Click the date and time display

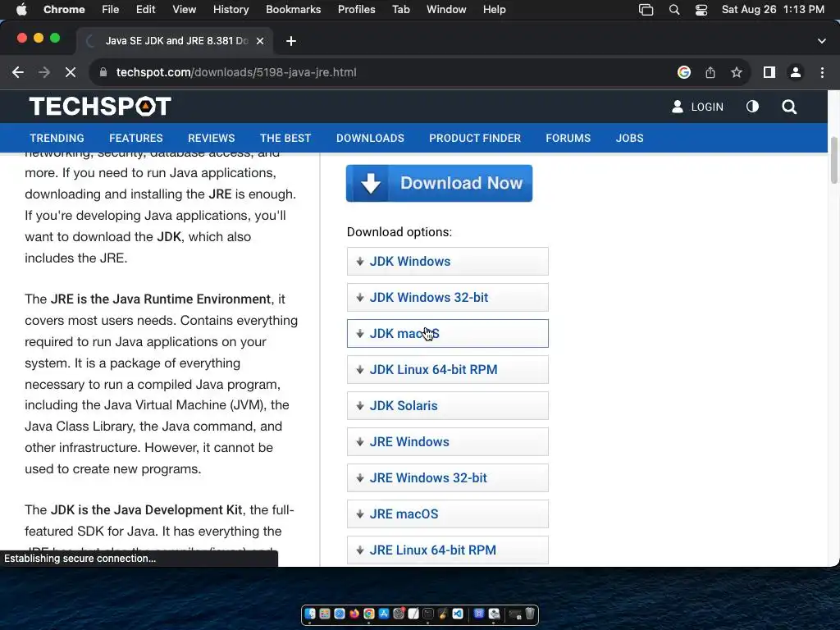[773, 9]
